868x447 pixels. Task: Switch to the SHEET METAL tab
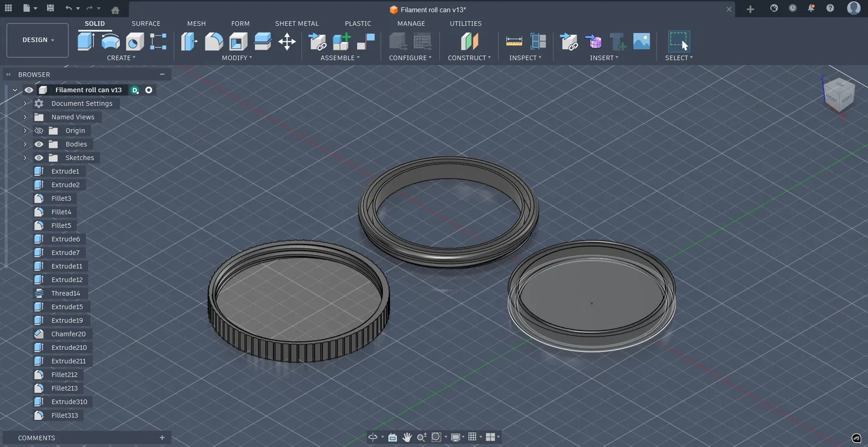[297, 23]
